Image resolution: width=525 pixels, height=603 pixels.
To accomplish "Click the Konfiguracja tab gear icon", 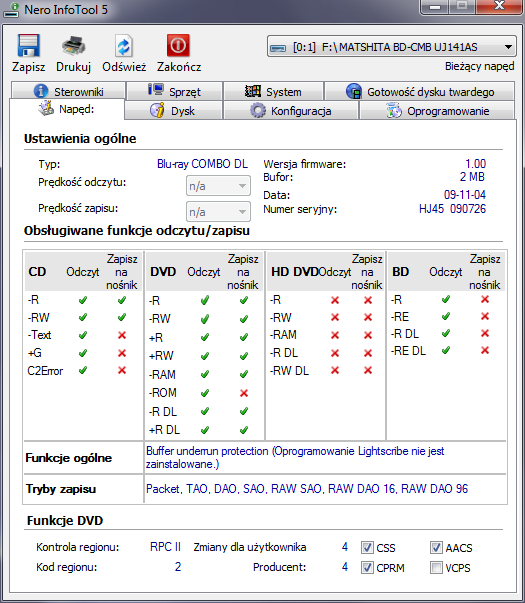I will tap(257, 110).
